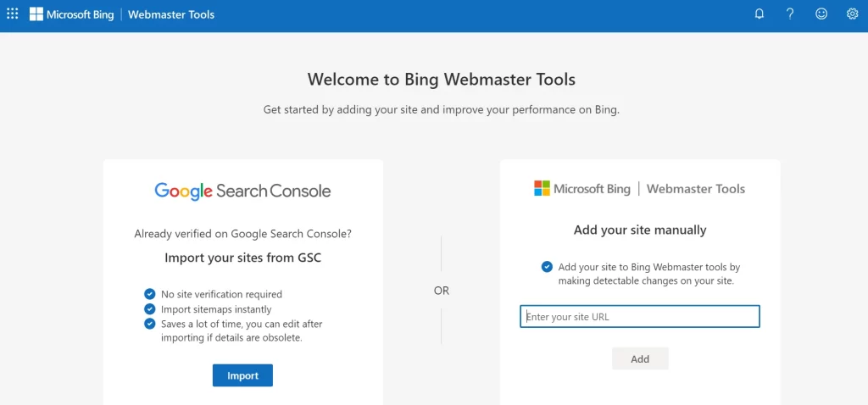Open the help question mark icon
Viewport: 868px width, 405px height.
pos(790,14)
